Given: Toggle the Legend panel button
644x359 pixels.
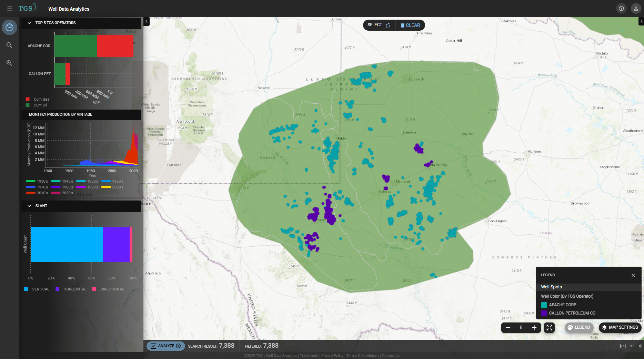Looking at the screenshot, I should pos(579,327).
